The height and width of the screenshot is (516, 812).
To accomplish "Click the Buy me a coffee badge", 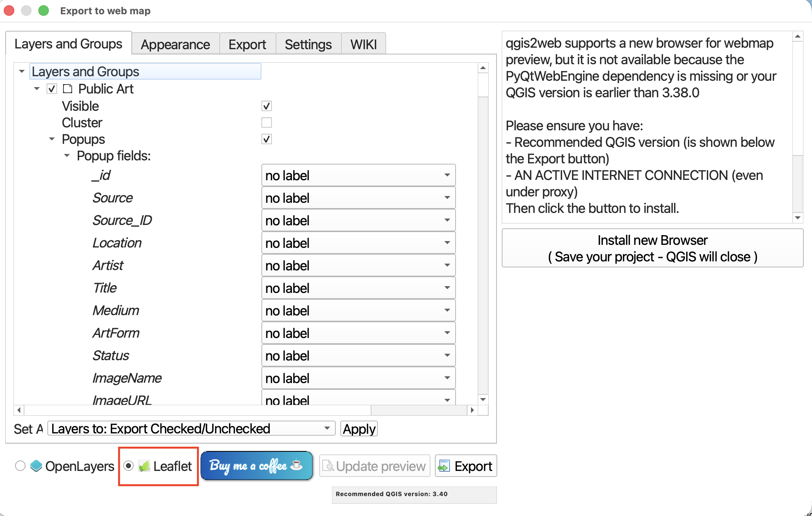I will tap(257, 466).
